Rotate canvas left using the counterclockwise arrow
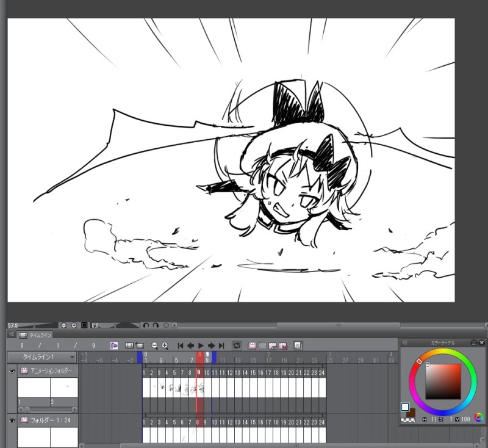Screen dimensions: 488x448 click(x=146, y=325)
